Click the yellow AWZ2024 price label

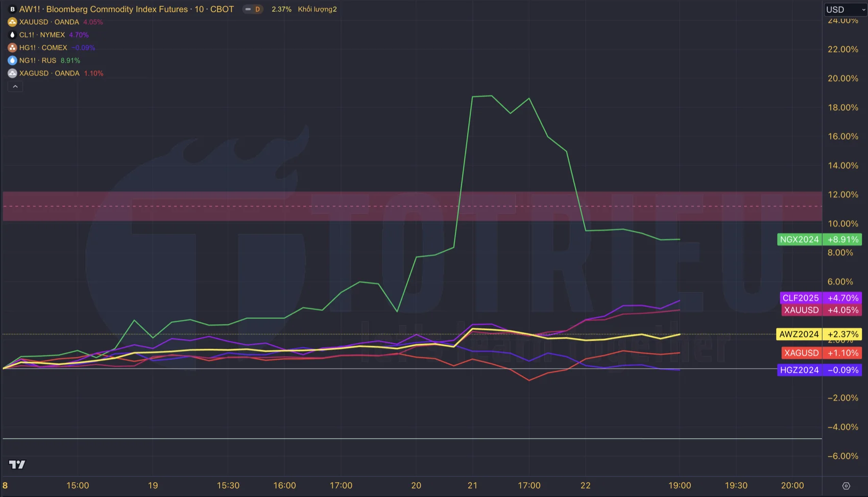click(x=799, y=334)
